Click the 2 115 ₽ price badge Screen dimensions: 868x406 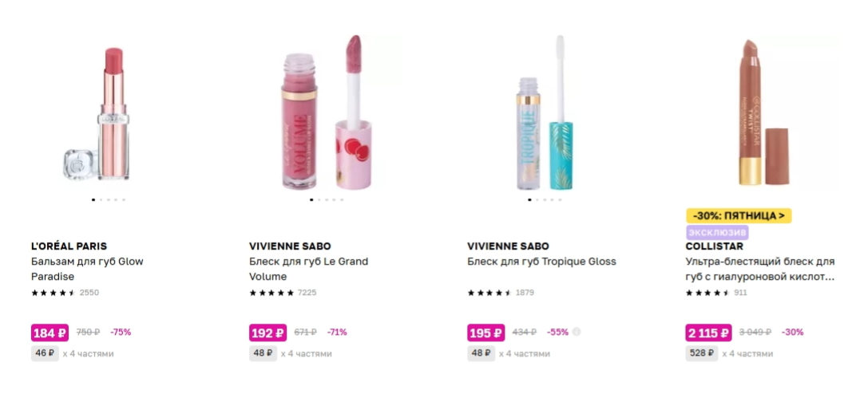tap(708, 333)
